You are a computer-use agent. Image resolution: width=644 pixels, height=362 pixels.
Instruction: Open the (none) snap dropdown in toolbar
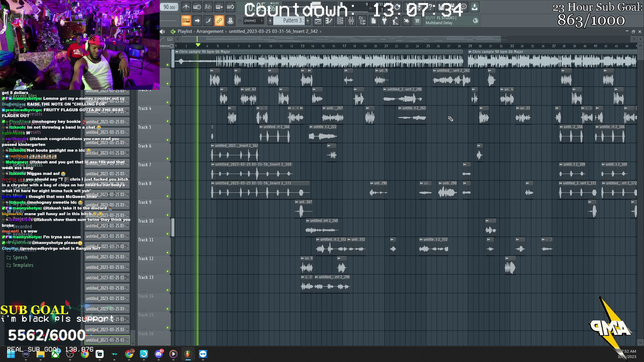pyautogui.click(x=253, y=21)
